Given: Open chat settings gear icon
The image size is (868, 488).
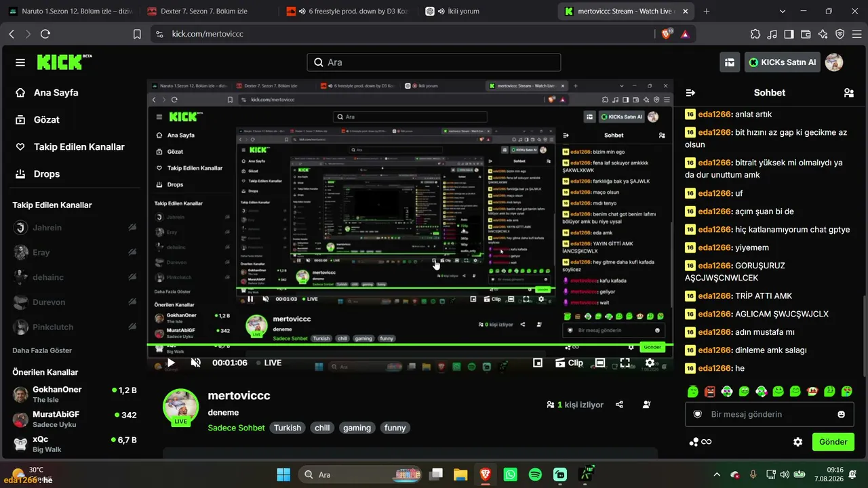Looking at the screenshot, I should pos(798,442).
